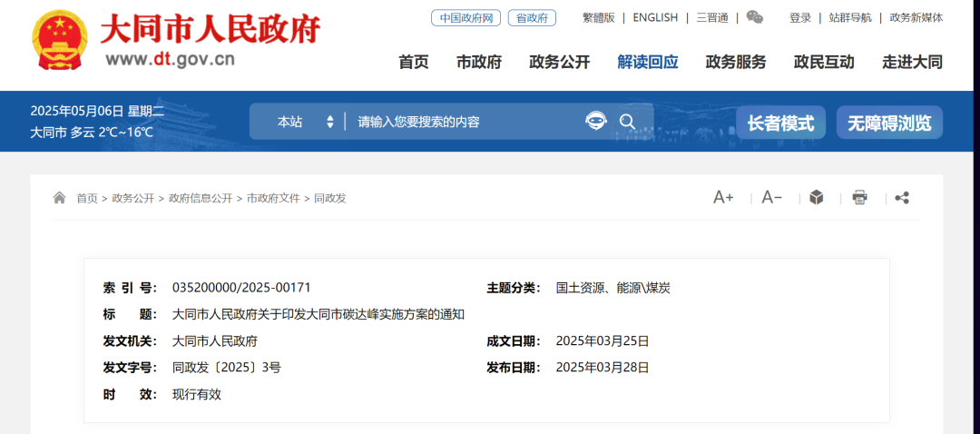Click 首页 in the breadcrumb

pyautogui.click(x=87, y=198)
